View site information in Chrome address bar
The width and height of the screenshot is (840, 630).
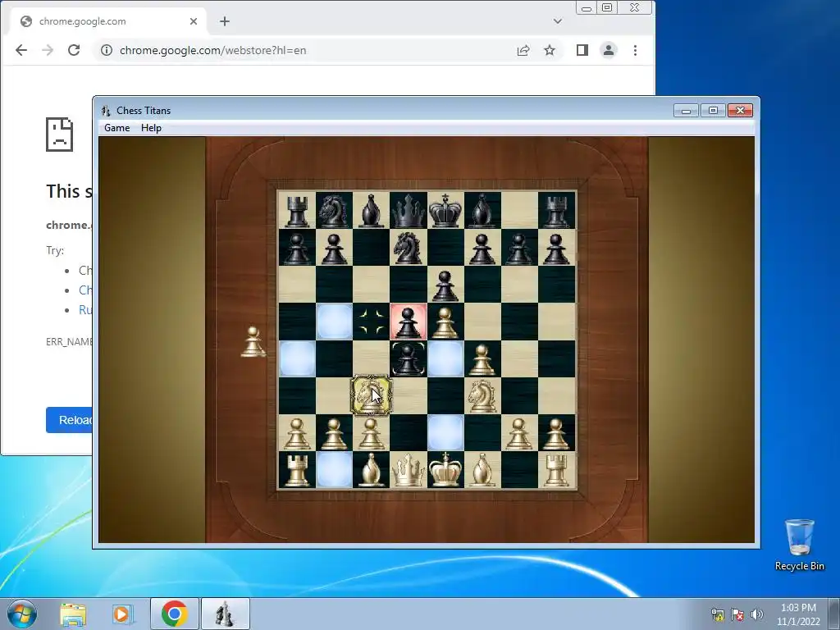pos(107,50)
